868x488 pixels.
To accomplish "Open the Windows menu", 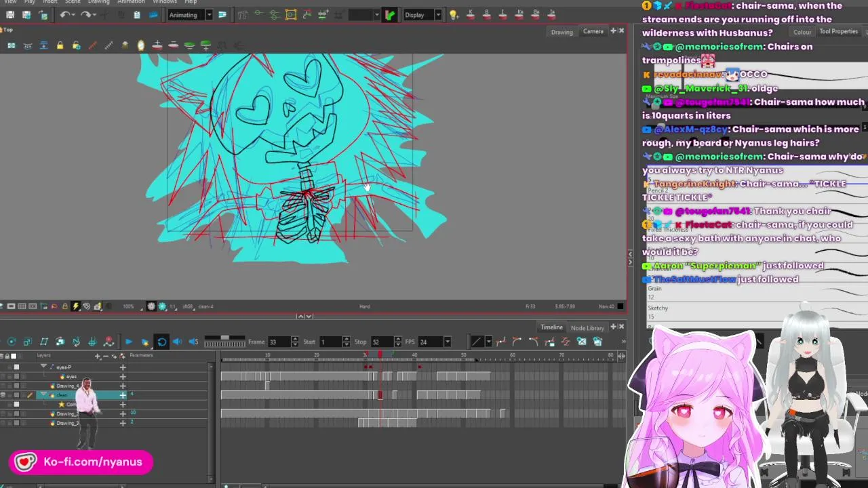I will pyautogui.click(x=165, y=2).
